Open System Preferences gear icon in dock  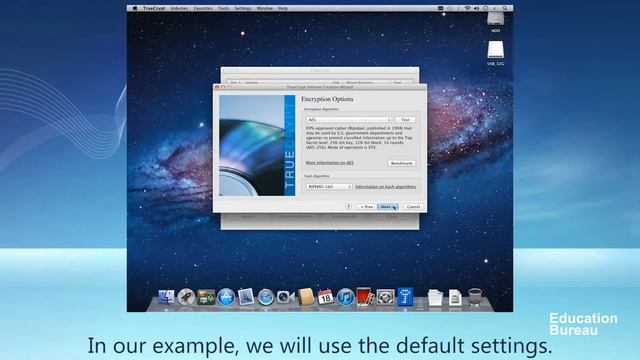tap(385, 297)
